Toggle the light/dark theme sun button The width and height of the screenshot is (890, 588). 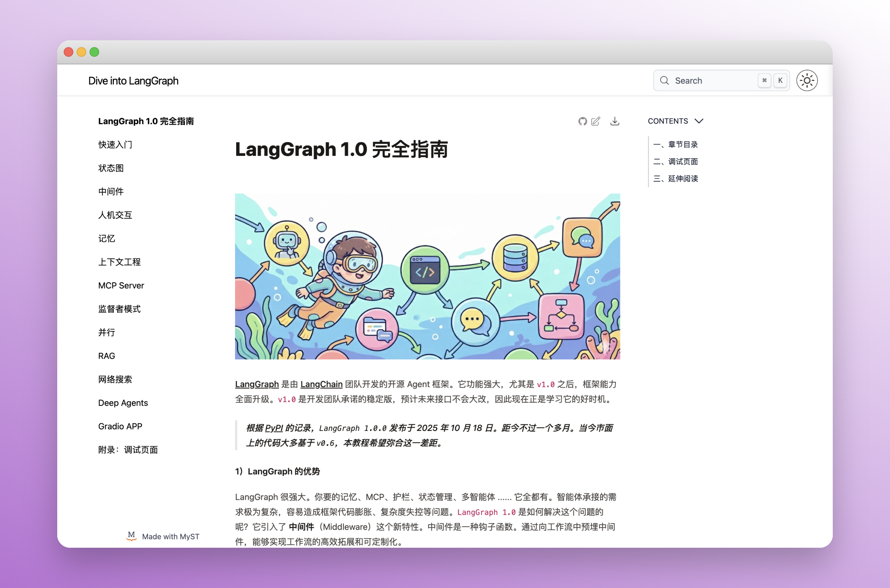click(x=807, y=81)
